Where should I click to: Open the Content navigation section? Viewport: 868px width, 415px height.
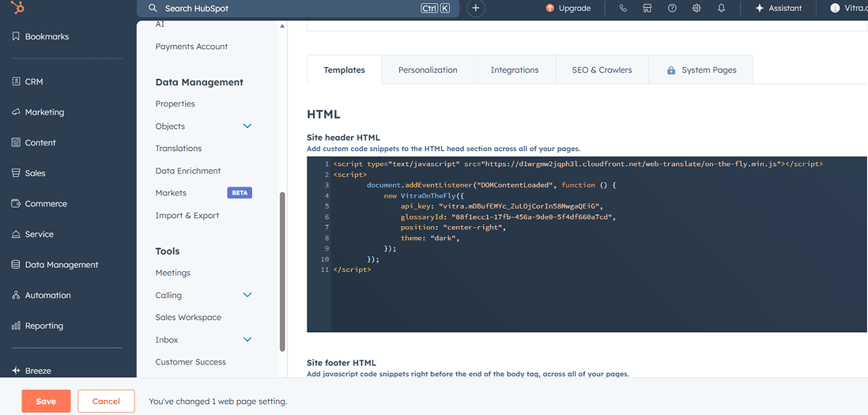(x=34, y=142)
